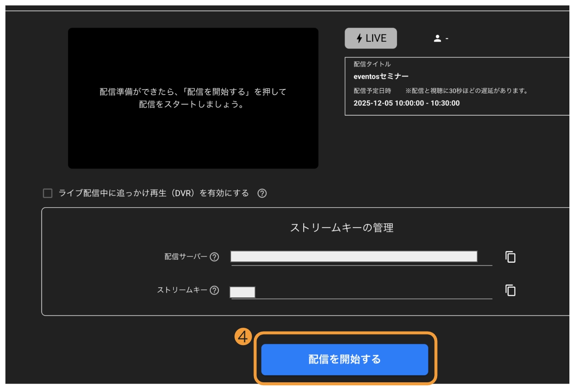Click the 30秒 delay notice text
The image size is (577, 392).
[466, 91]
